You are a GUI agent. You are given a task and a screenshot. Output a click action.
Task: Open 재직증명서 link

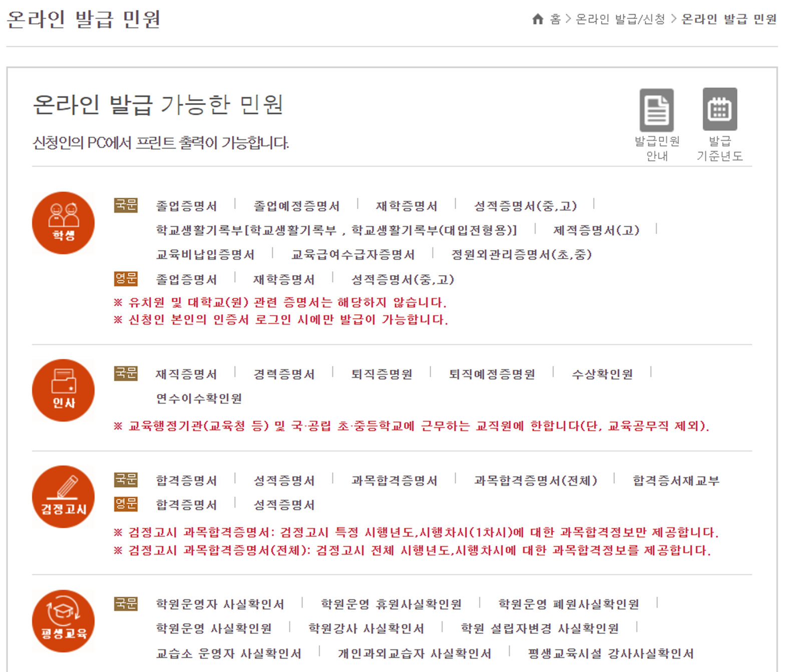click(x=186, y=374)
